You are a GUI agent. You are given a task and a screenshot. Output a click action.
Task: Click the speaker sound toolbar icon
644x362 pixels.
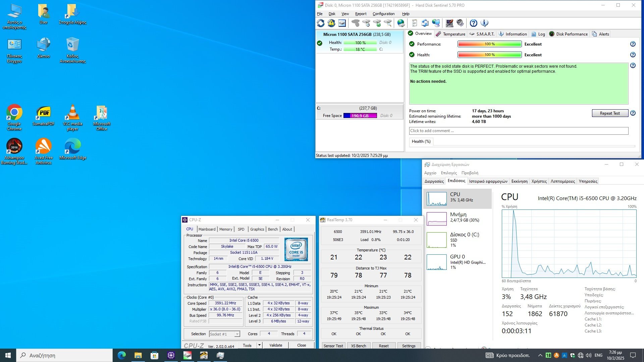(460, 23)
